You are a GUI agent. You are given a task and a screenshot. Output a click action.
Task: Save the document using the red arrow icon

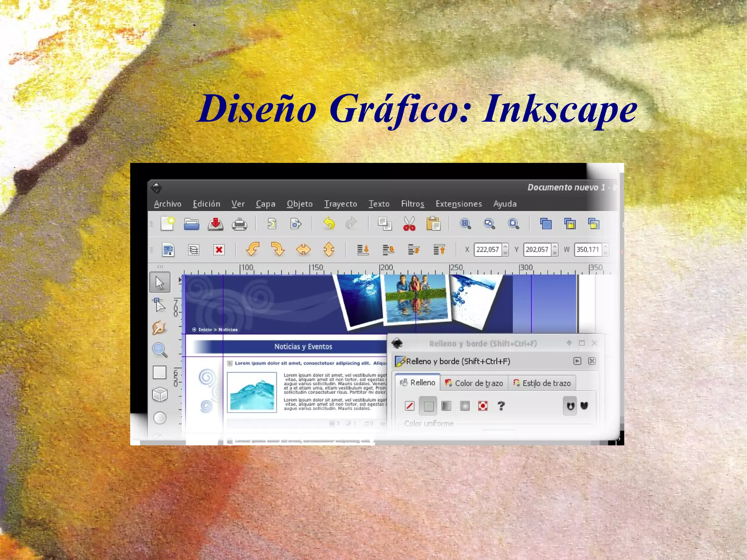coord(216,224)
